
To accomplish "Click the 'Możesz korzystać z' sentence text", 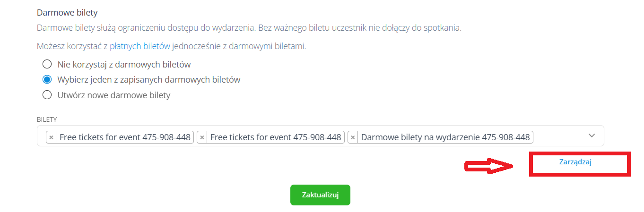I will 72,46.
